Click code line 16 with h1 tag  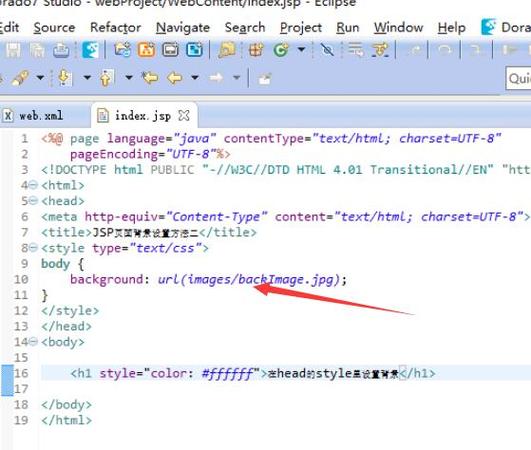pyautogui.click(x=284, y=373)
